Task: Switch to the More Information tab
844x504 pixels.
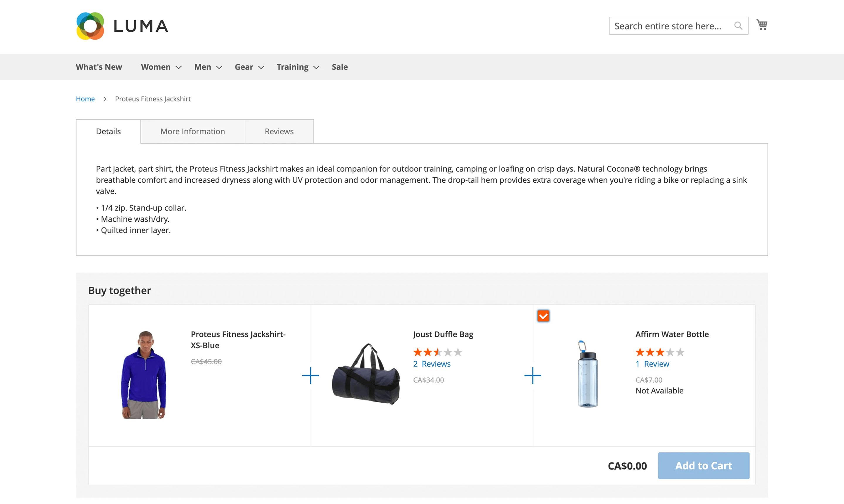Action: click(192, 131)
